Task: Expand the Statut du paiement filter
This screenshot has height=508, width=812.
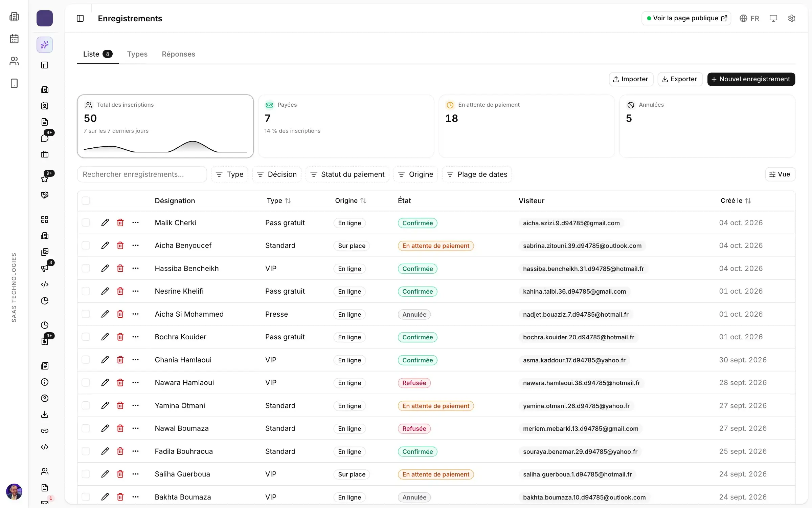Action: pyautogui.click(x=347, y=174)
